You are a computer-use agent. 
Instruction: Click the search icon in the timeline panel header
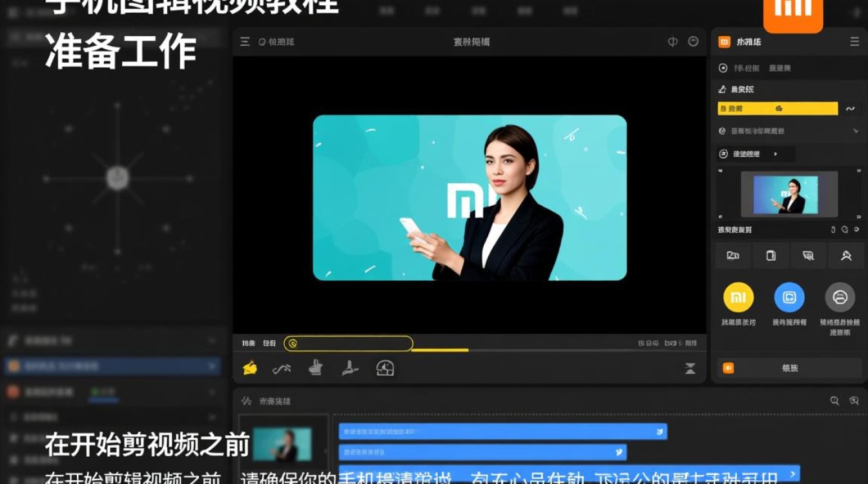tap(834, 401)
